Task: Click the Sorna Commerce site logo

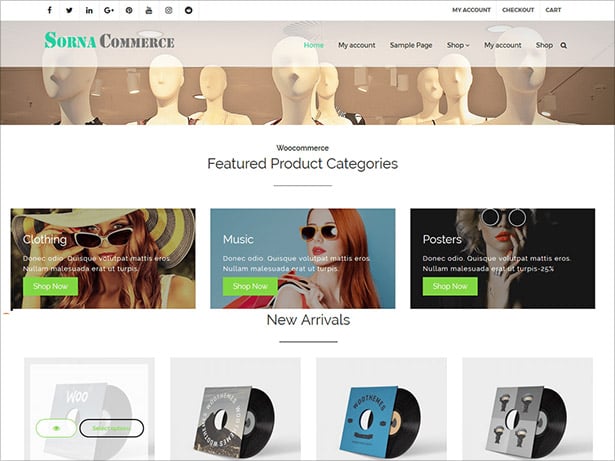Action: point(109,40)
